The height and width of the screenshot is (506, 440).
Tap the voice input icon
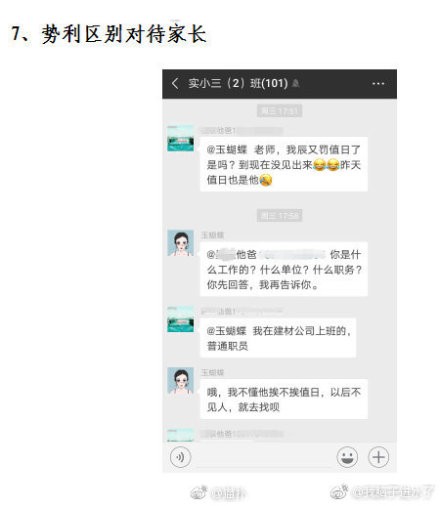coord(180,457)
